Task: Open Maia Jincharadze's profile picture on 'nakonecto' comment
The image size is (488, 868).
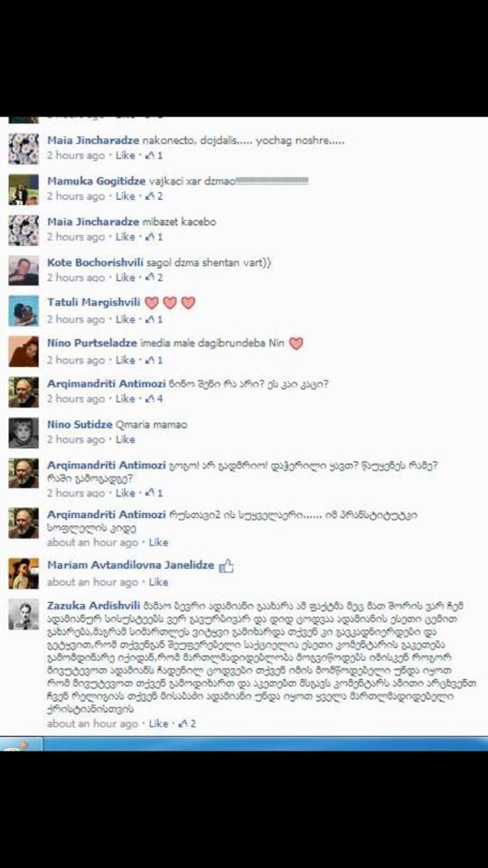Action: pos(23,148)
